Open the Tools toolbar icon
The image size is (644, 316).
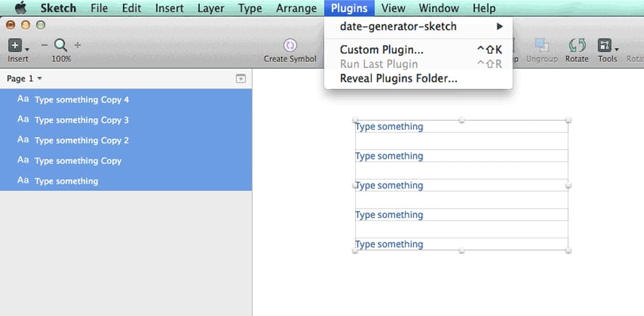coord(606,46)
